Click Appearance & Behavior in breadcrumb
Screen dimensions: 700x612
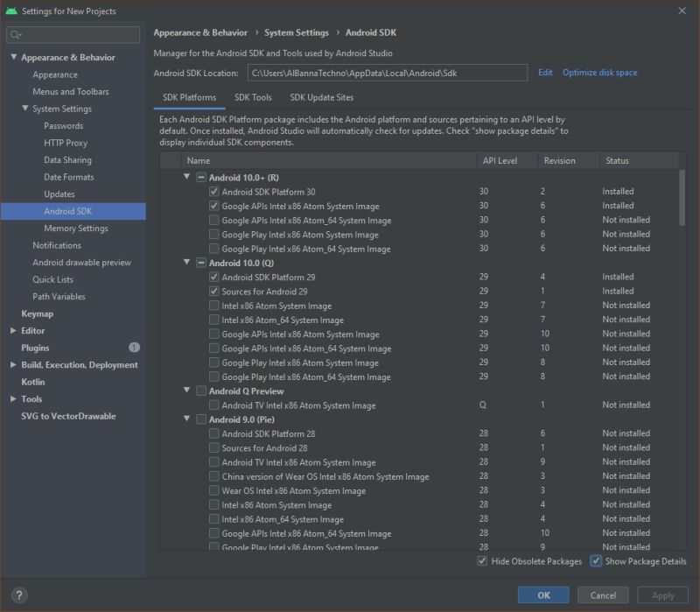[x=200, y=32]
